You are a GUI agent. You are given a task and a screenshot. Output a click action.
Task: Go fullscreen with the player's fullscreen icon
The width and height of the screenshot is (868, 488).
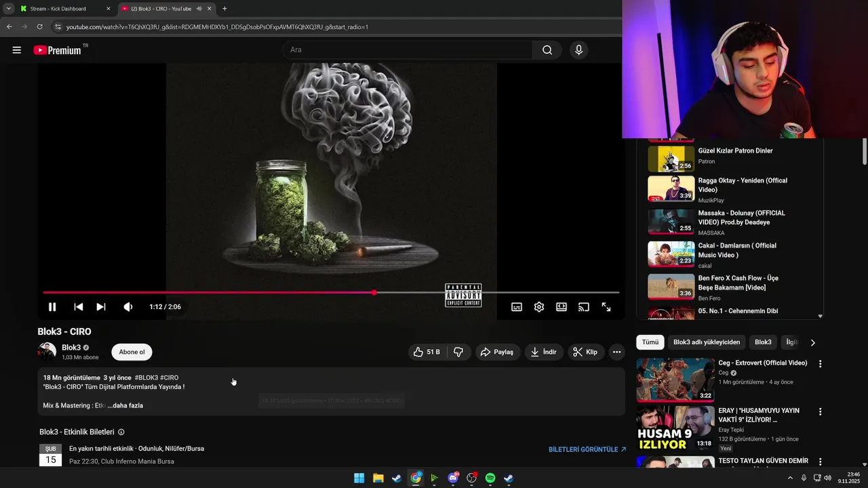(x=606, y=307)
